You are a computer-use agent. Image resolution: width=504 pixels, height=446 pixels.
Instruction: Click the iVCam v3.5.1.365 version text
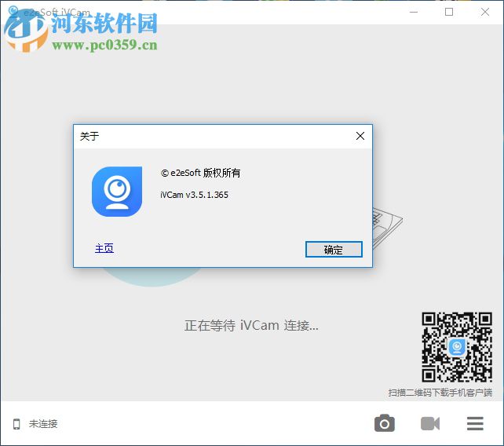(194, 195)
